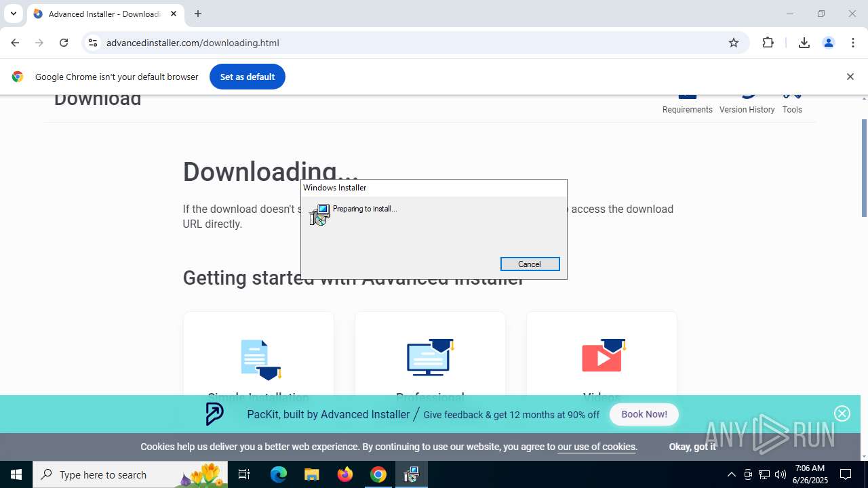Click the Windows Installer title bar
The width and height of the screenshot is (868, 488).
click(x=434, y=188)
